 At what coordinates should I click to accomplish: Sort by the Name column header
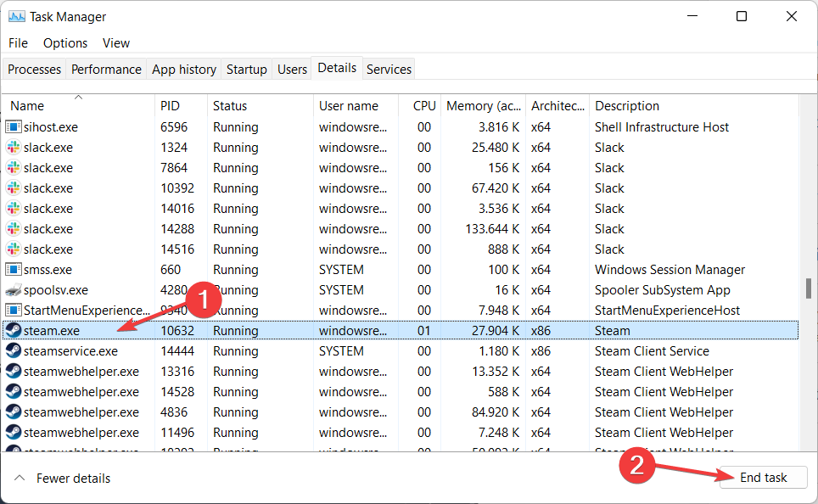[x=78, y=106]
